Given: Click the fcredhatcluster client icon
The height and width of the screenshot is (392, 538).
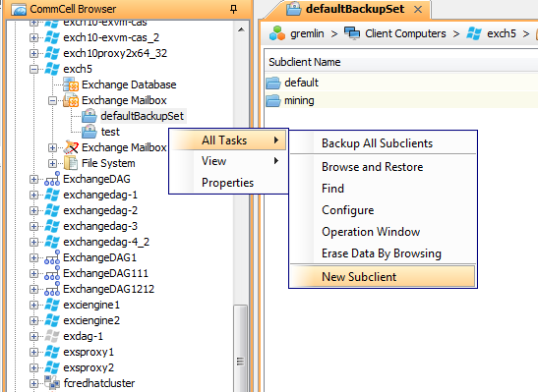Looking at the screenshot, I should (x=52, y=383).
